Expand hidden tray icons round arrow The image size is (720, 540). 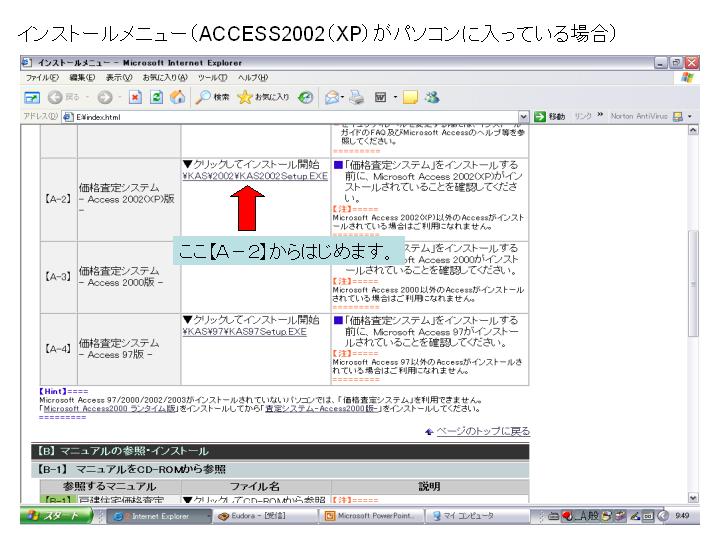click(x=664, y=516)
